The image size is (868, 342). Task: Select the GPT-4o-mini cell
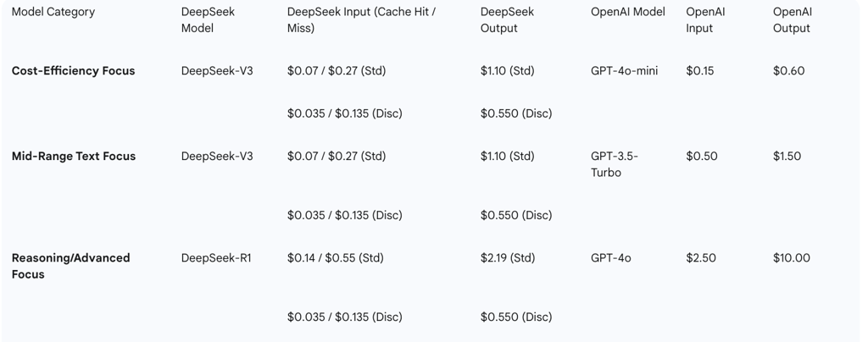coord(624,71)
